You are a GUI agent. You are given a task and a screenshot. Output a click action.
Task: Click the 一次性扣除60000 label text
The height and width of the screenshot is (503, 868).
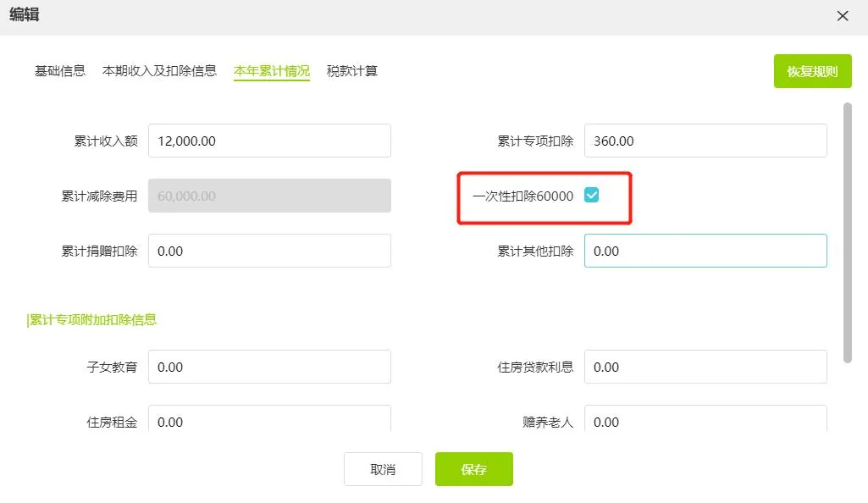point(522,196)
